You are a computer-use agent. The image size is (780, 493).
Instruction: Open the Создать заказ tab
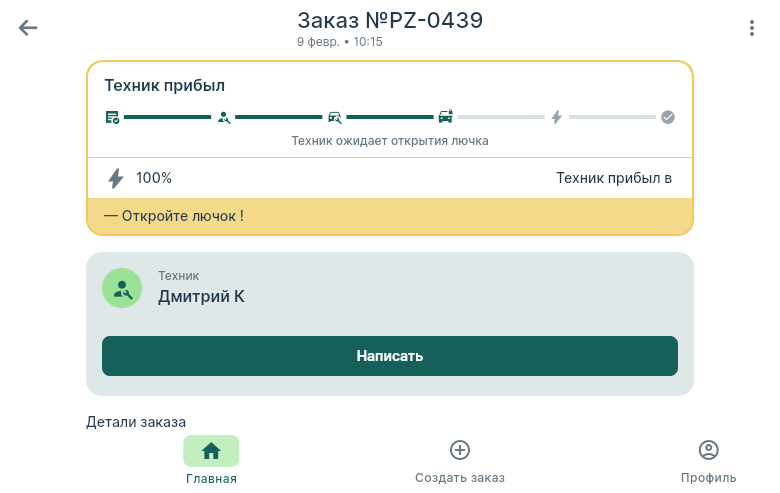coord(460,461)
